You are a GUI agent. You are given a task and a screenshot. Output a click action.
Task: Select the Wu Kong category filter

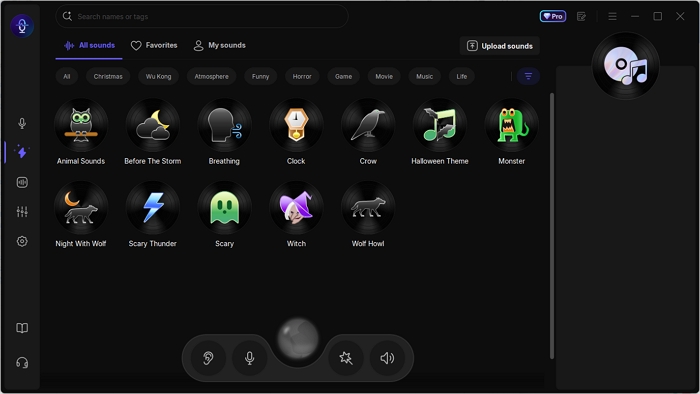(x=158, y=76)
